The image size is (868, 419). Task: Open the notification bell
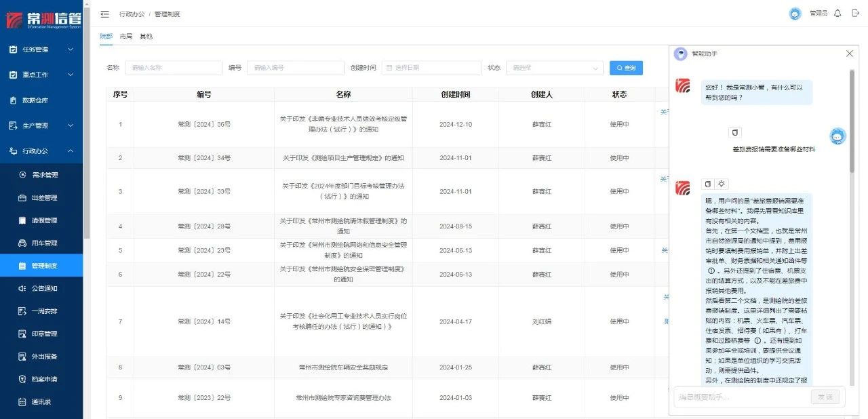pos(837,14)
